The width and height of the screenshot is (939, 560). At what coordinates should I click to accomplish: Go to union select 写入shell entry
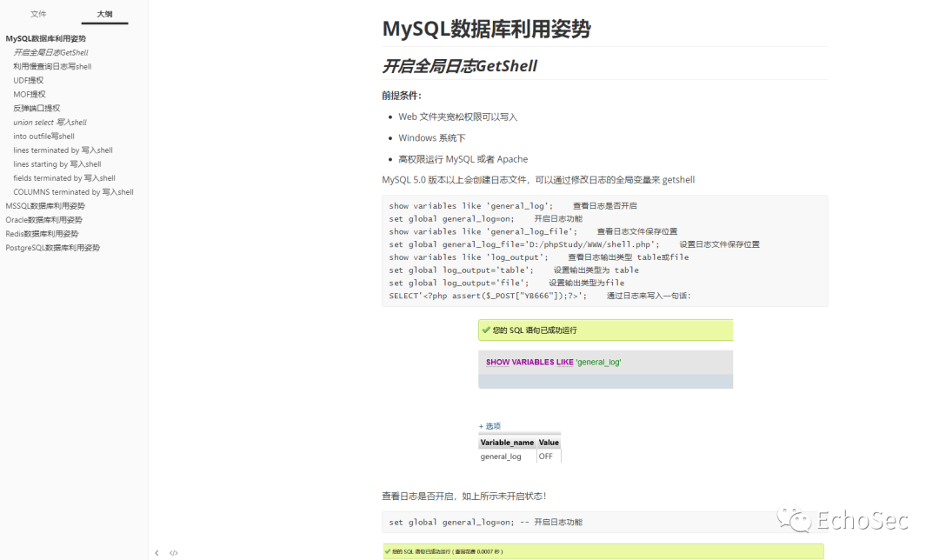pos(50,123)
